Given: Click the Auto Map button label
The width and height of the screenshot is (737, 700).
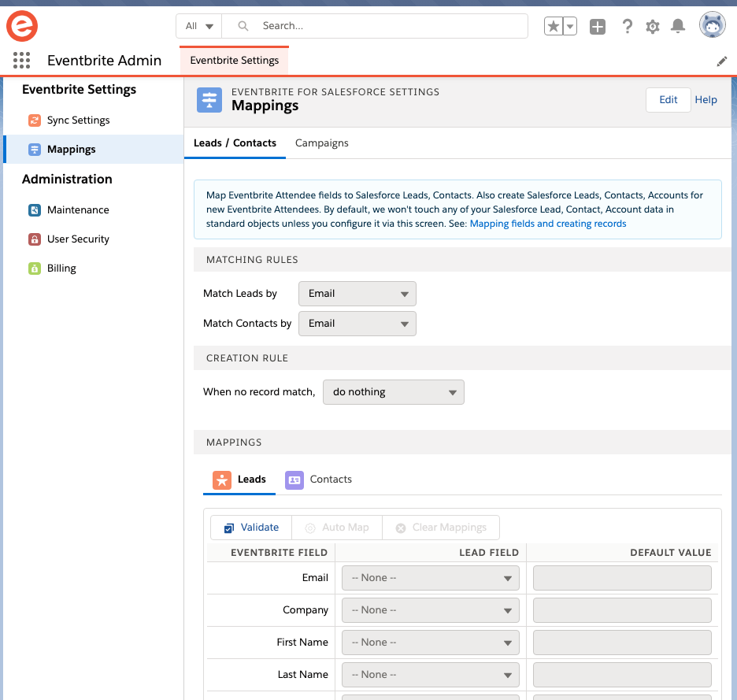Looking at the screenshot, I should (x=346, y=528).
